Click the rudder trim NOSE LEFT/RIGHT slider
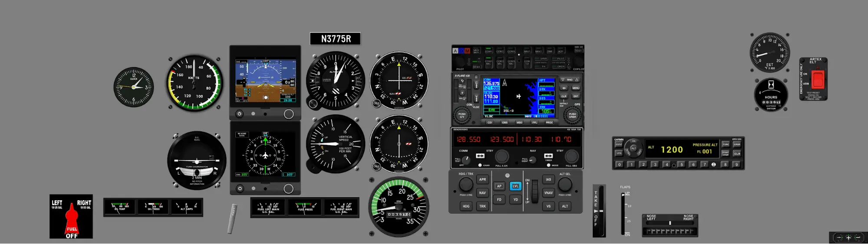Screen dimensions: 868x244 pos(670,223)
